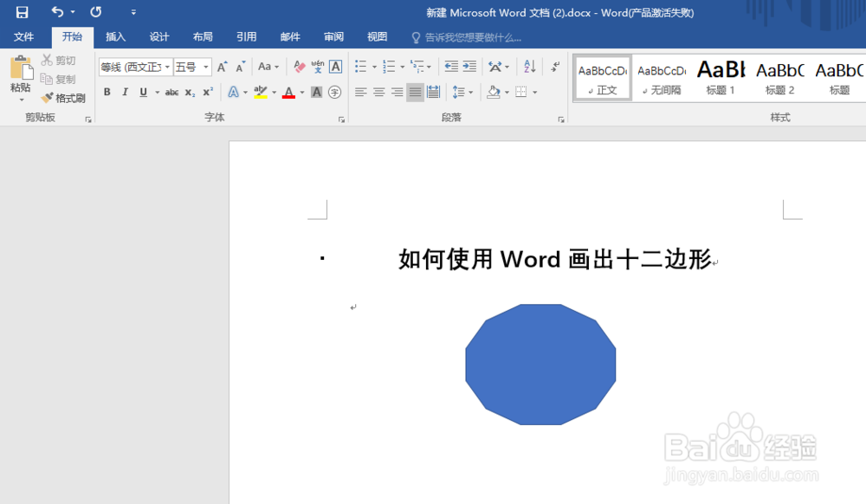This screenshot has width=866, height=504.
Task: Undo the last action
Action: point(57,11)
